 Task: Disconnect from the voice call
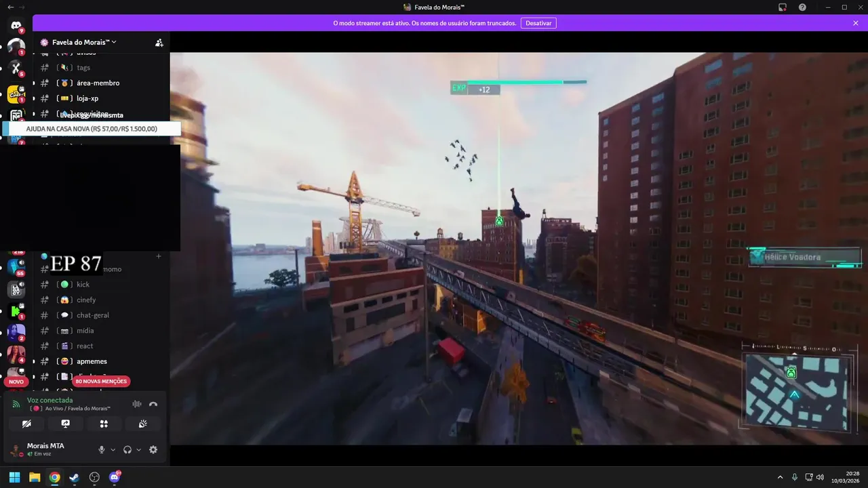(x=153, y=404)
